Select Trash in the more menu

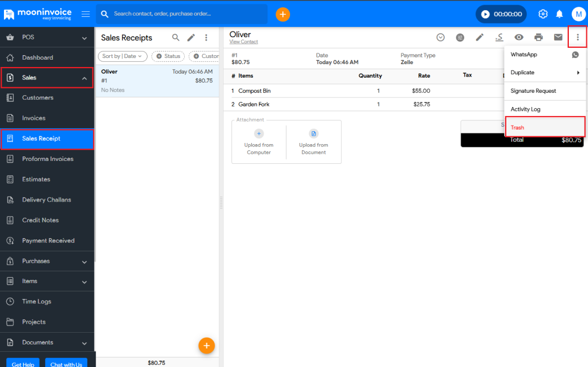(545, 127)
